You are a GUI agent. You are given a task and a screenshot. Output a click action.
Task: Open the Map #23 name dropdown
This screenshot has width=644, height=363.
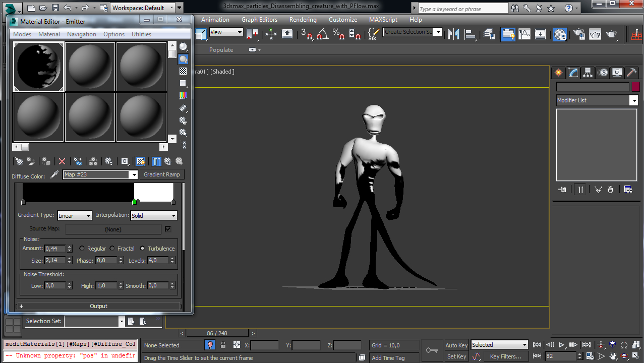[100, 174]
